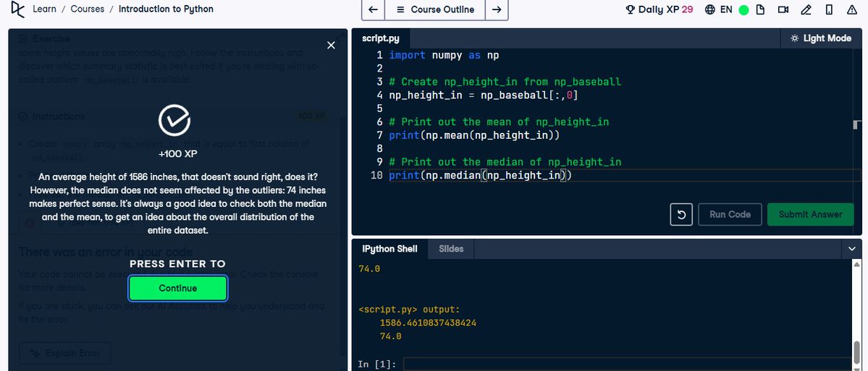This screenshot has width=868, height=371.
Task: Switch to the IPython Shell tab
Action: (389, 249)
